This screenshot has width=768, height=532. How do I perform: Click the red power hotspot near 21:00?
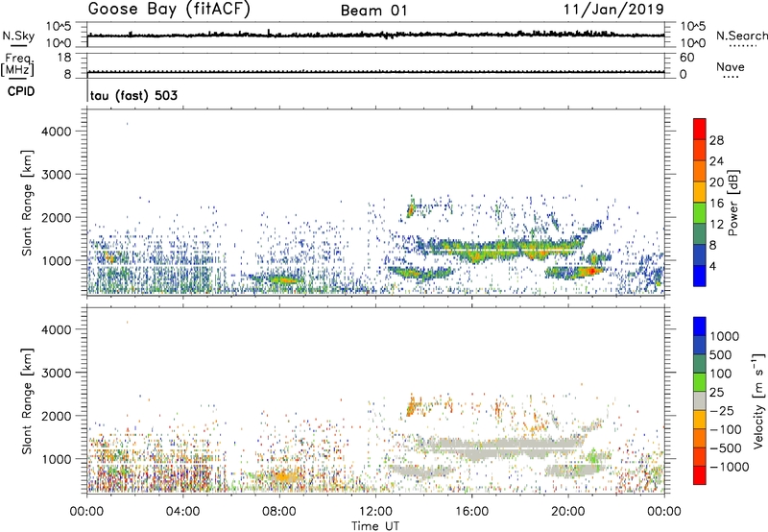[x=591, y=271]
